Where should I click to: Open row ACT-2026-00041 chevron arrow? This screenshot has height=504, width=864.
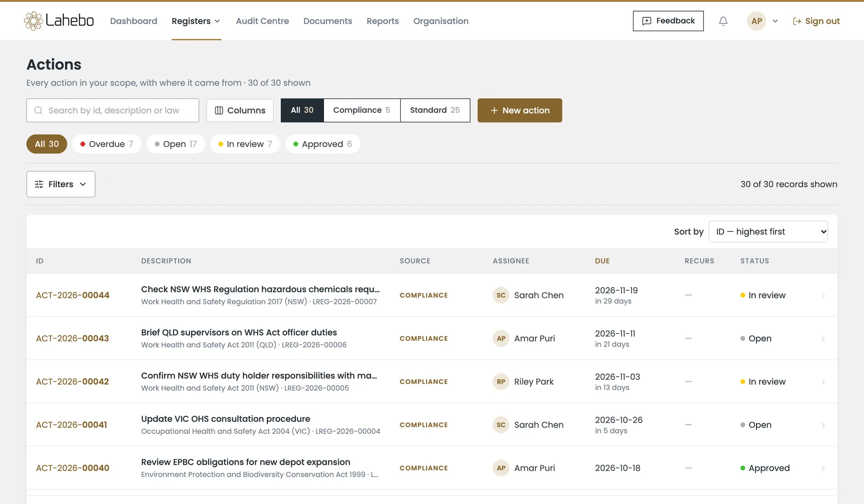pyautogui.click(x=823, y=425)
